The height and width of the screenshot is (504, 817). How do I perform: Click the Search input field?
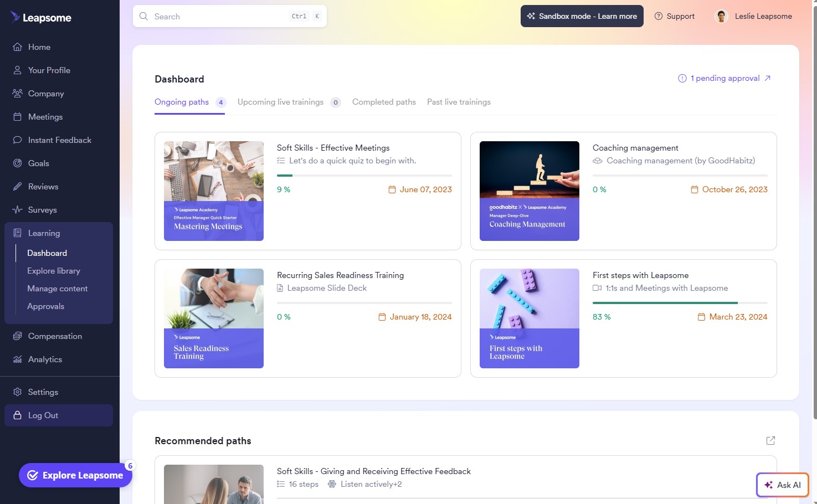[230, 16]
